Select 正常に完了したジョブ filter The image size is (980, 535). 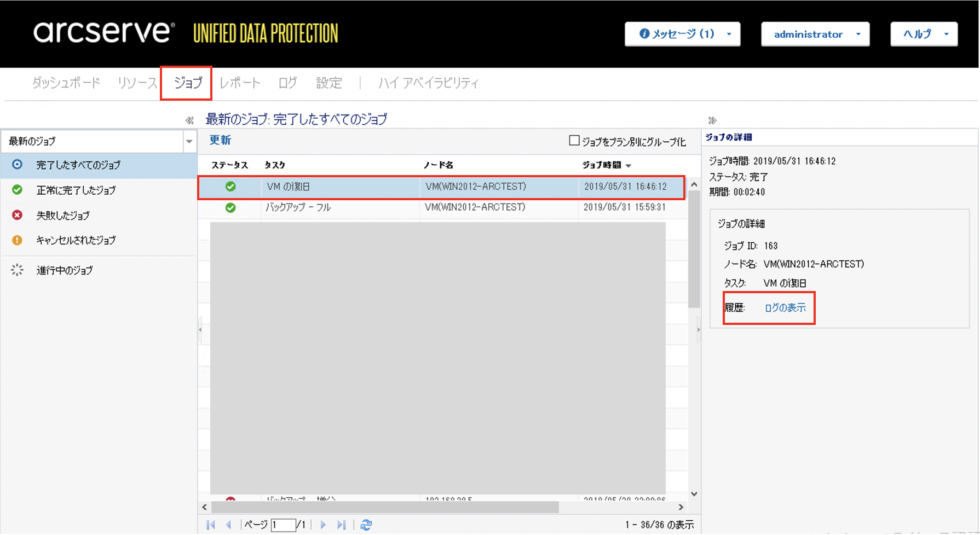[x=99, y=190]
